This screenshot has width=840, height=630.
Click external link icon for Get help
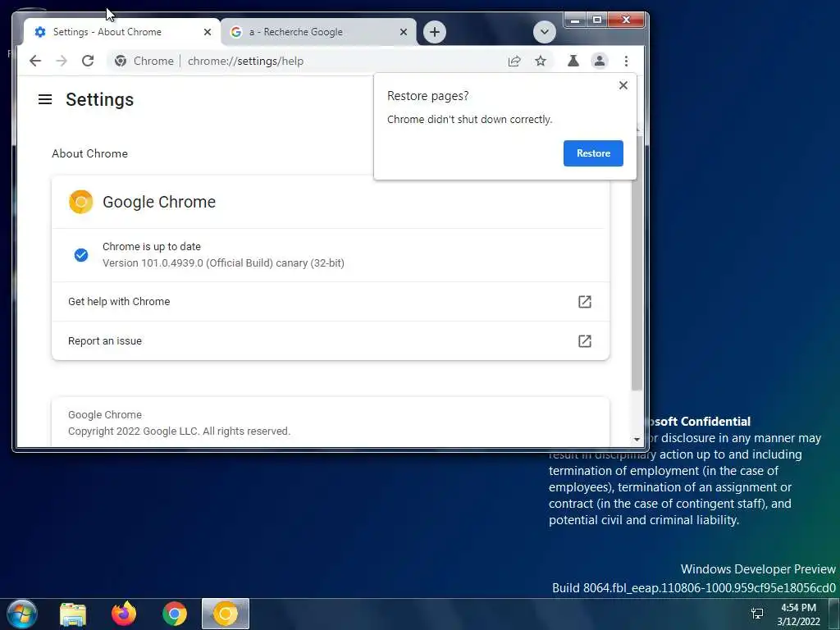(x=584, y=302)
